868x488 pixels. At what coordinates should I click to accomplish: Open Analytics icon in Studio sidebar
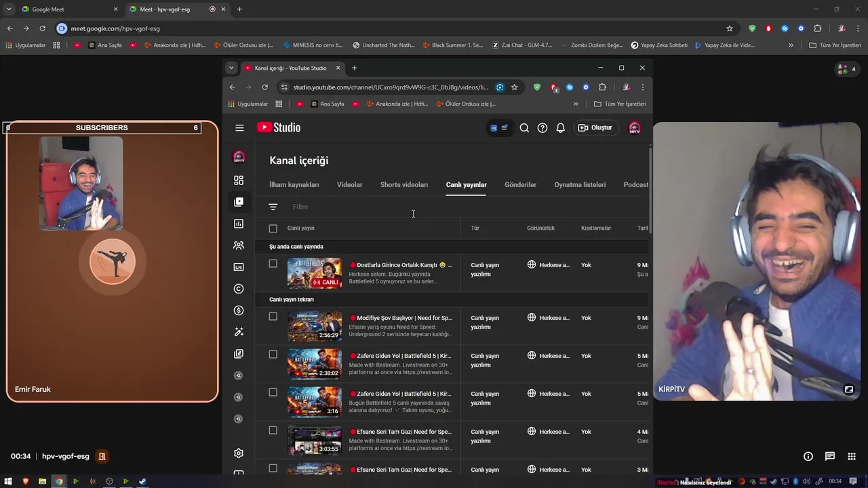pos(239,224)
